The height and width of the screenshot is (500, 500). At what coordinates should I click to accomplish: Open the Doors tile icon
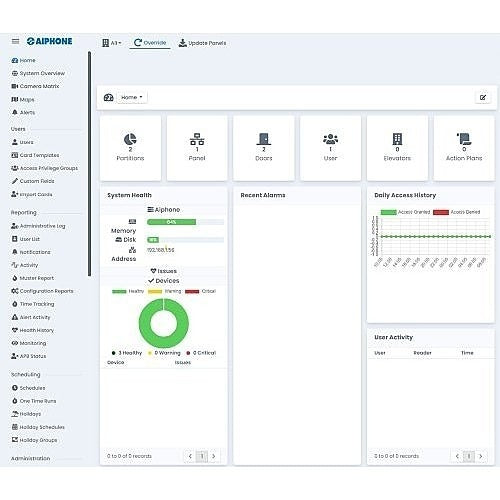coord(264,139)
